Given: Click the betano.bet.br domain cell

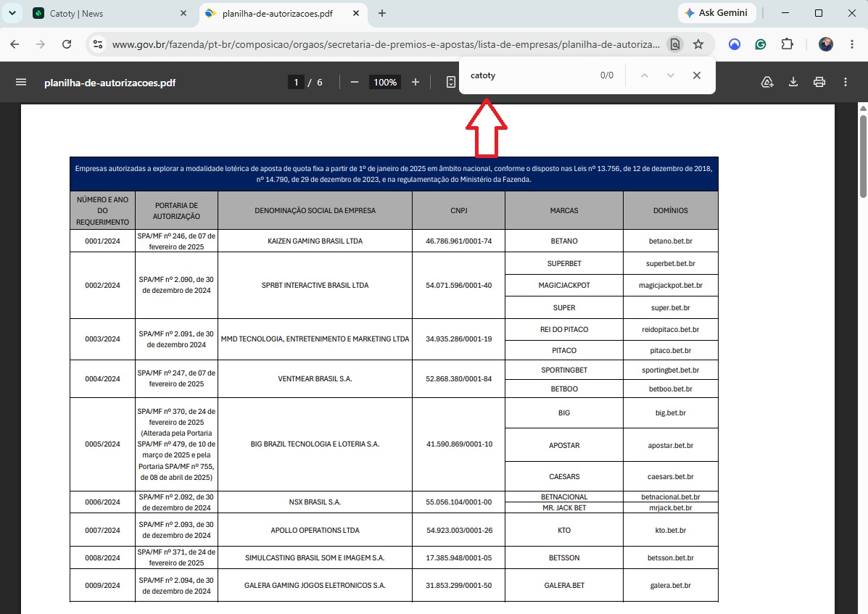Looking at the screenshot, I should click(670, 241).
